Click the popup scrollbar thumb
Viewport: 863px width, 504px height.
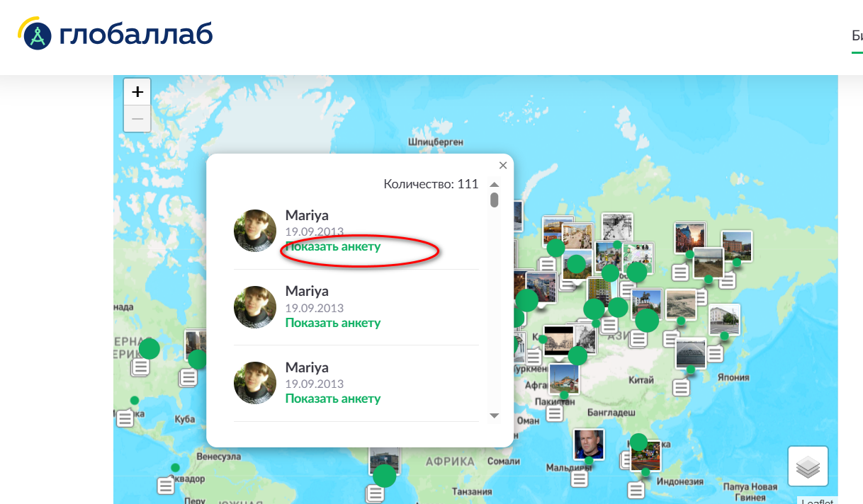494,200
